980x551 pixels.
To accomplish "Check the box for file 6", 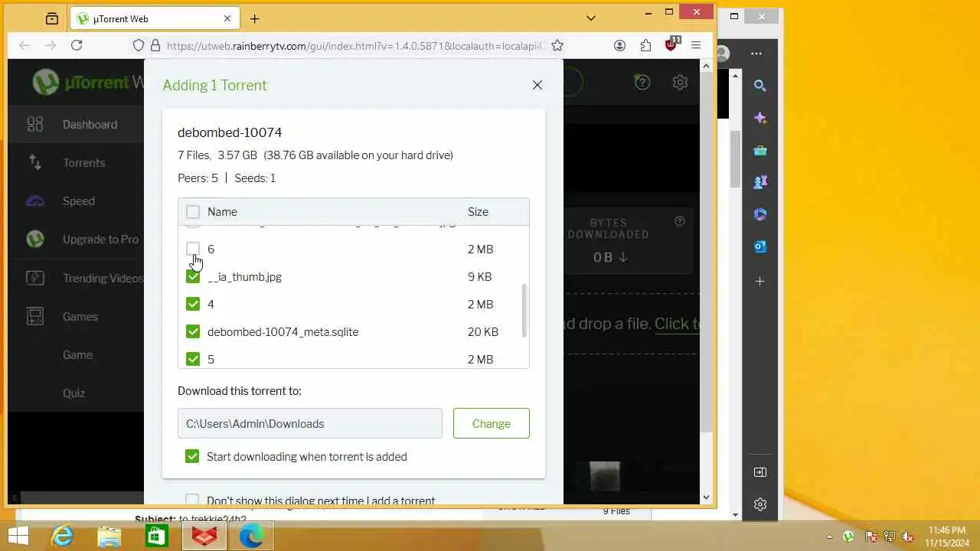I will [193, 249].
